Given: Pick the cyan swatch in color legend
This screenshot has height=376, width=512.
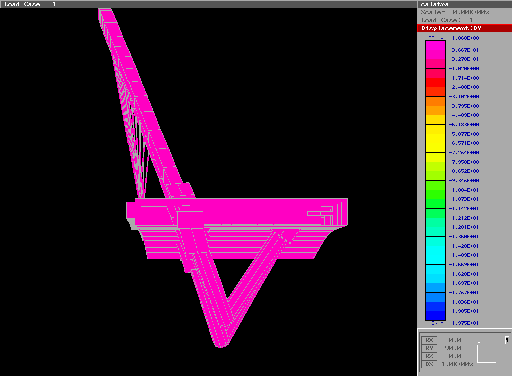Looking at the screenshot, I should pos(435,250).
